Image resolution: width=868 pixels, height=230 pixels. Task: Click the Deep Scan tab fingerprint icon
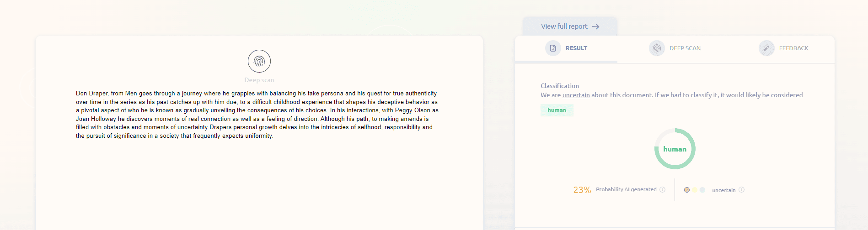coord(657,48)
